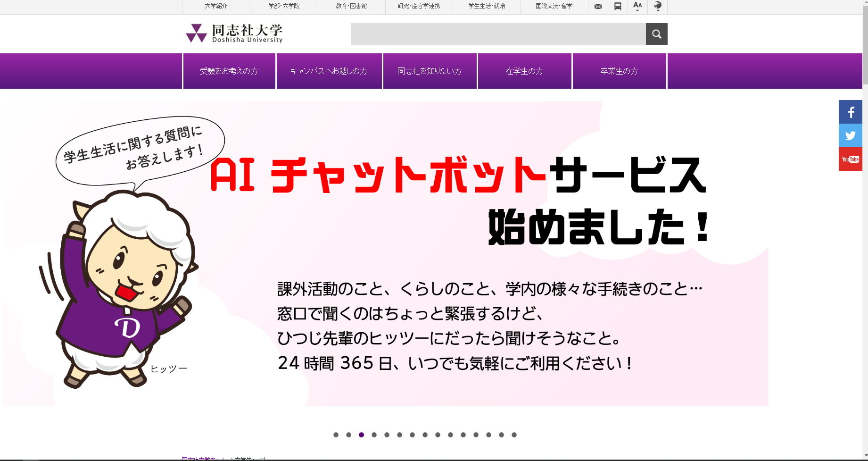Viewport: 868px width, 461px height.
Task: Select the キャンパスへお越しの方 navigation tab
Action: [x=329, y=71]
